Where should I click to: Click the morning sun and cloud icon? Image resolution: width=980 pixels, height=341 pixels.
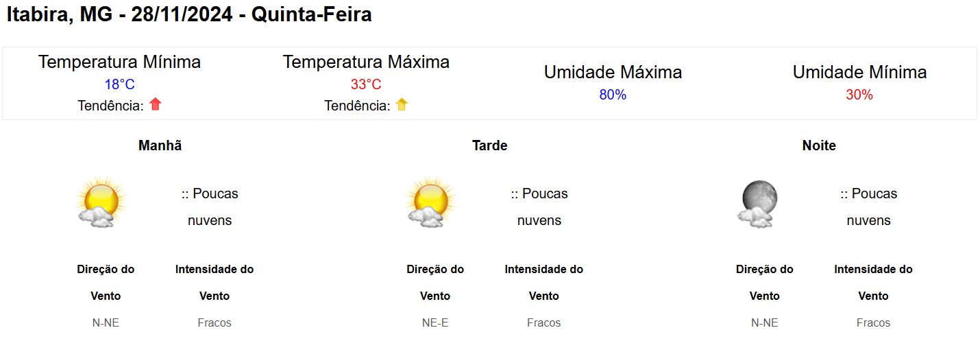click(101, 202)
